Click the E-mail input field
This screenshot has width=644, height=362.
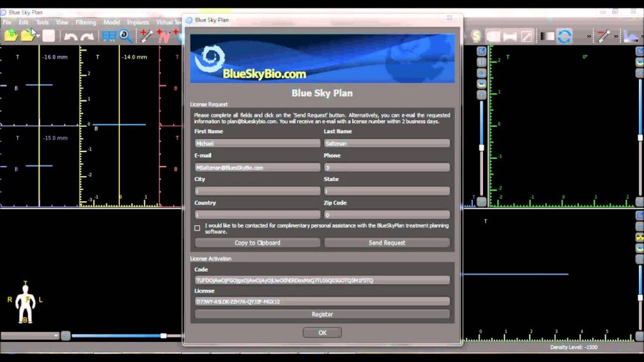point(257,168)
